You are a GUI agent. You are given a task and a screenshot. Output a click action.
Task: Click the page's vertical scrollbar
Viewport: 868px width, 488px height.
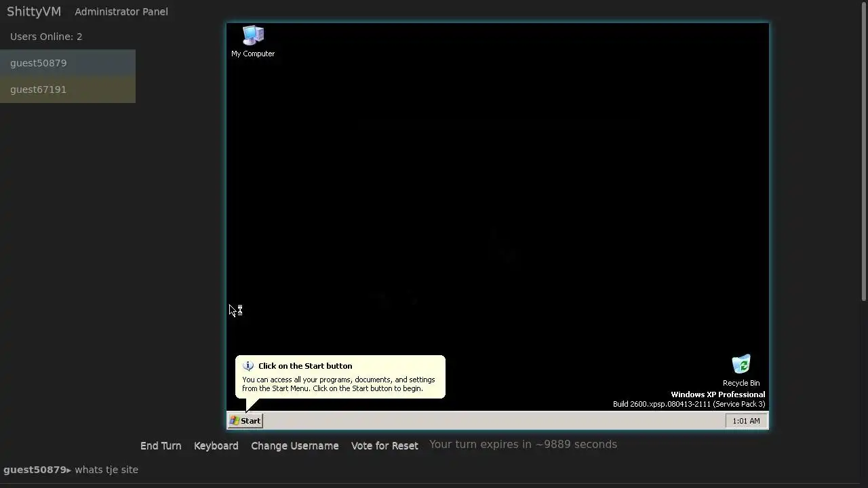point(864,151)
